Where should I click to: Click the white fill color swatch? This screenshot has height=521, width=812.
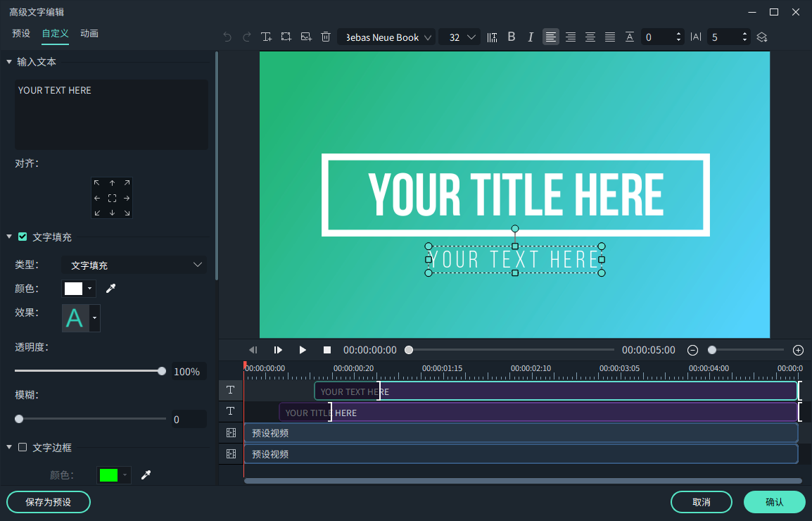(74, 289)
